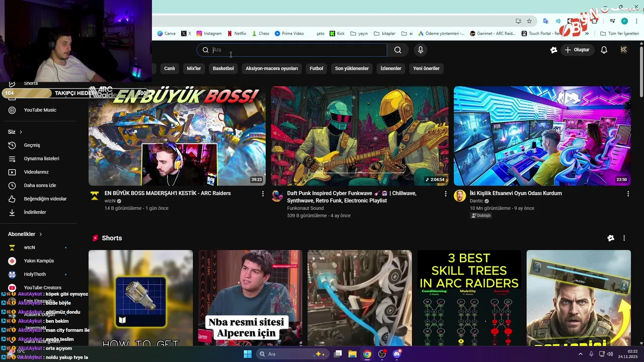The width and height of the screenshot is (644, 362).
Task: Open options menu for Oyun Odası video
Action: [x=628, y=194]
